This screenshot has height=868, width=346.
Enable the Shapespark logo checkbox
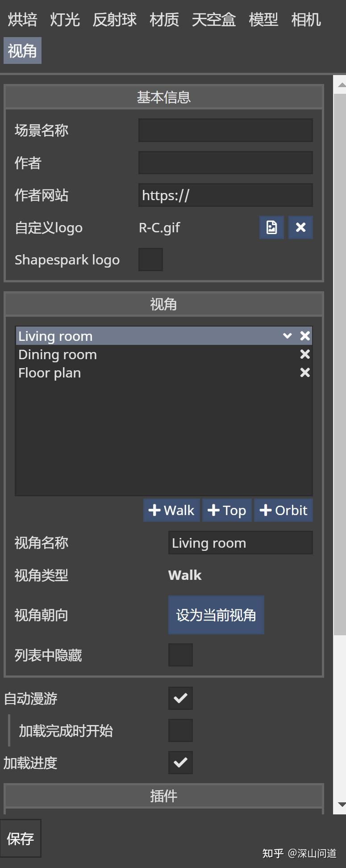pyautogui.click(x=150, y=259)
